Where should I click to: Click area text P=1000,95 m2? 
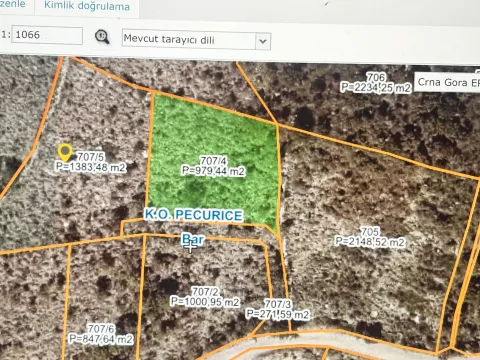pos(205,302)
